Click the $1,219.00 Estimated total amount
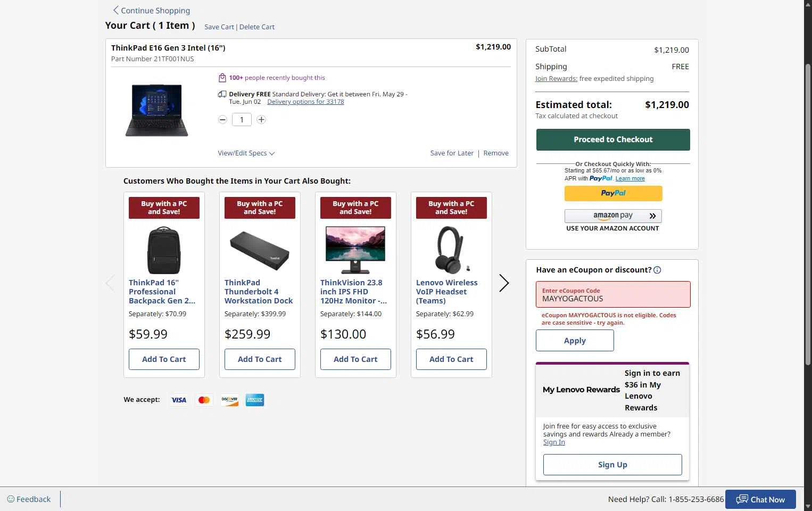Image resolution: width=812 pixels, height=511 pixels. [x=667, y=105]
